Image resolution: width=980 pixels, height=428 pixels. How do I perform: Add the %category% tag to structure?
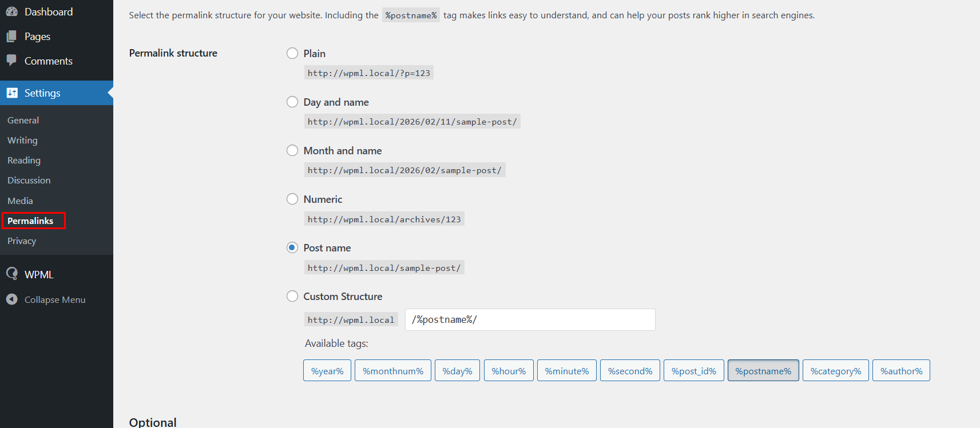click(x=835, y=371)
